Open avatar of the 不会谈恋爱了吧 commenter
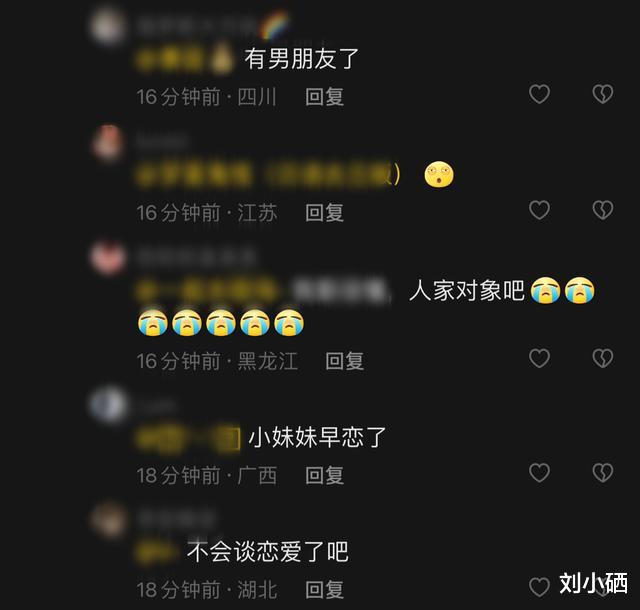The image size is (640, 610). (107, 520)
